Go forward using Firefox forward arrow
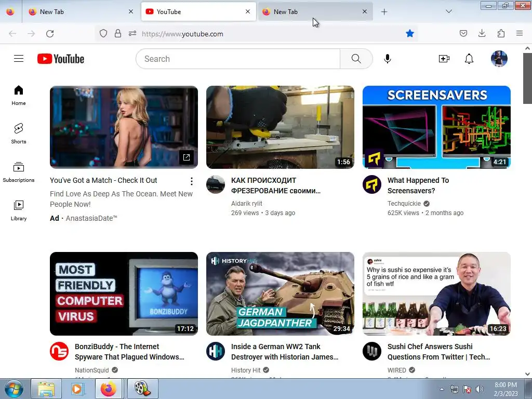The image size is (532, 399). 31,34
